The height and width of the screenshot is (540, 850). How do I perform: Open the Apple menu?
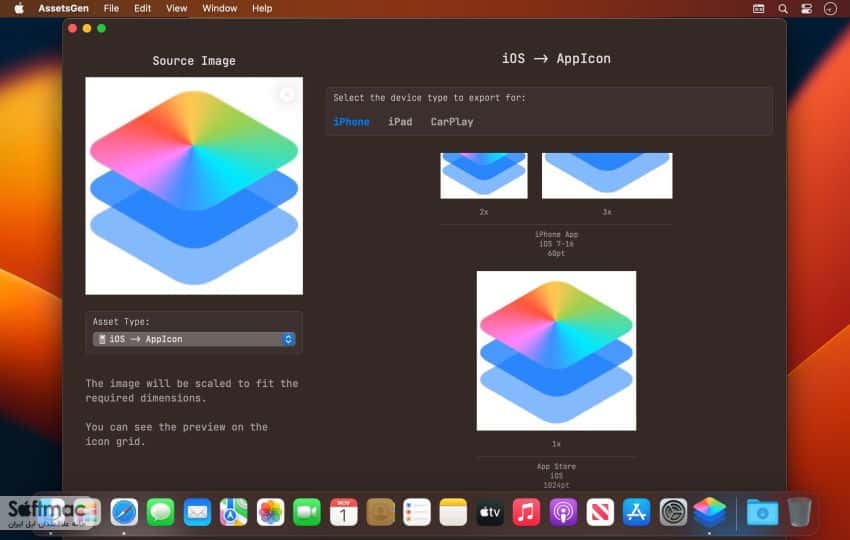tap(18, 9)
